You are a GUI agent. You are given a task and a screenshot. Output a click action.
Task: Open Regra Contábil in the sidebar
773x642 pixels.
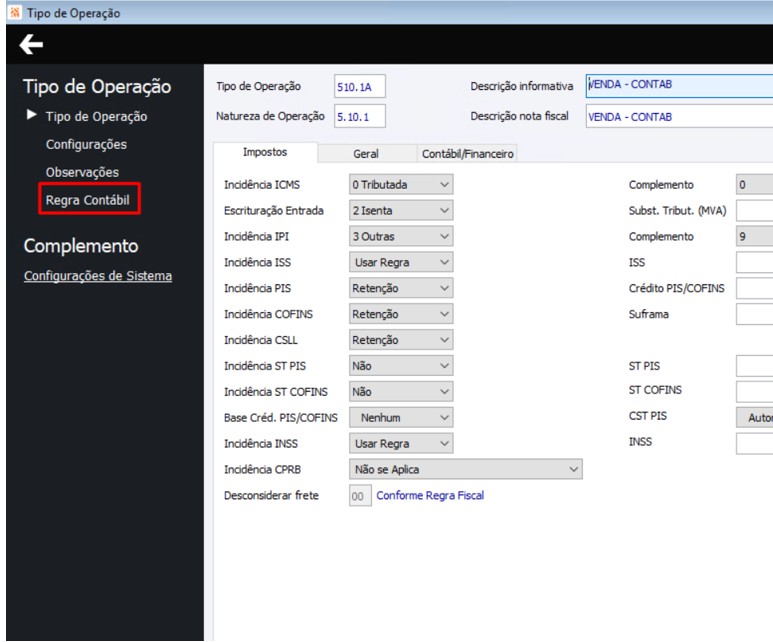[88, 200]
